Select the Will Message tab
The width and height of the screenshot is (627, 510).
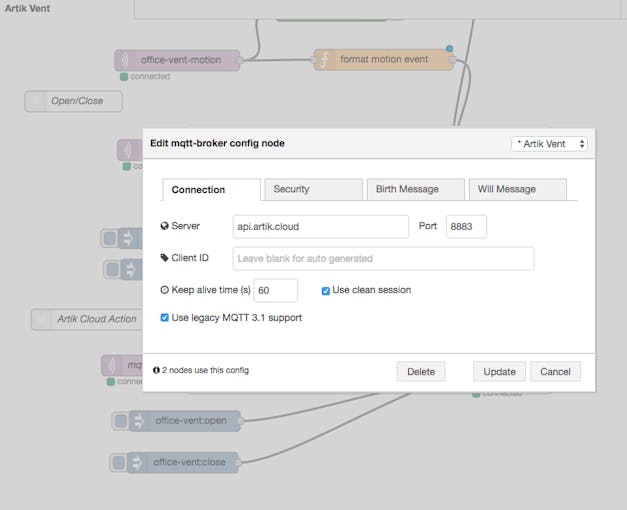point(517,189)
